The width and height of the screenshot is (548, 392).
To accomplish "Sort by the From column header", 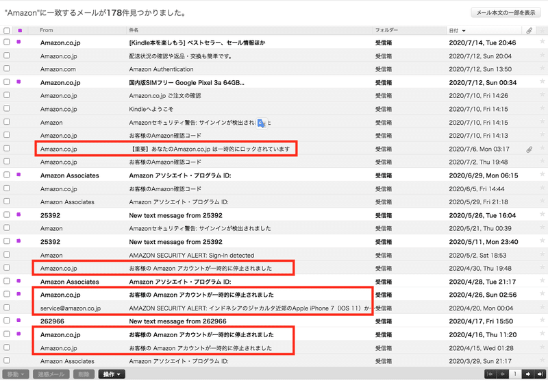I will (x=46, y=30).
